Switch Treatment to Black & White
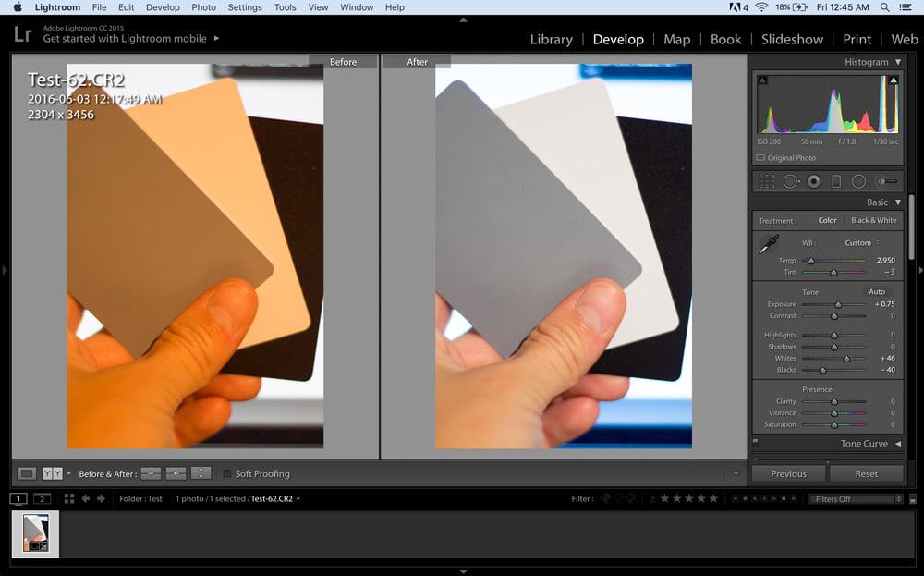Image resolution: width=924 pixels, height=576 pixels. click(873, 220)
